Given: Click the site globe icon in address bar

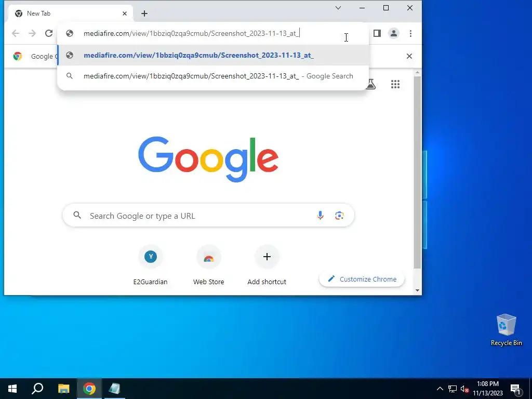Looking at the screenshot, I should tap(70, 33).
